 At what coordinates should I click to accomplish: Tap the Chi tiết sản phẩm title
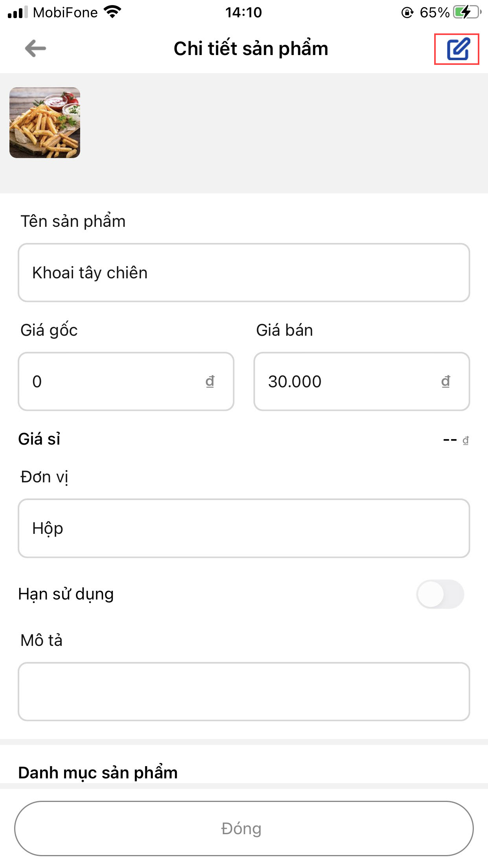click(x=251, y=49)
